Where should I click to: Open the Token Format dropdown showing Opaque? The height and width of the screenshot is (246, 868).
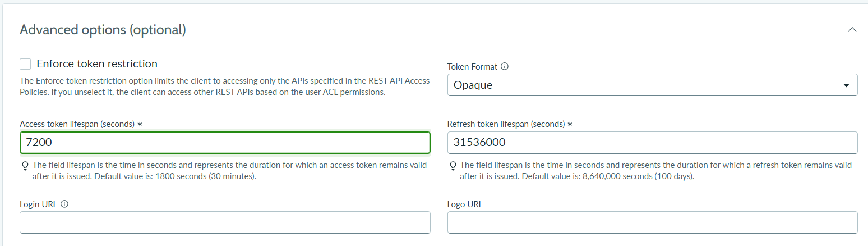coord(652,85)
